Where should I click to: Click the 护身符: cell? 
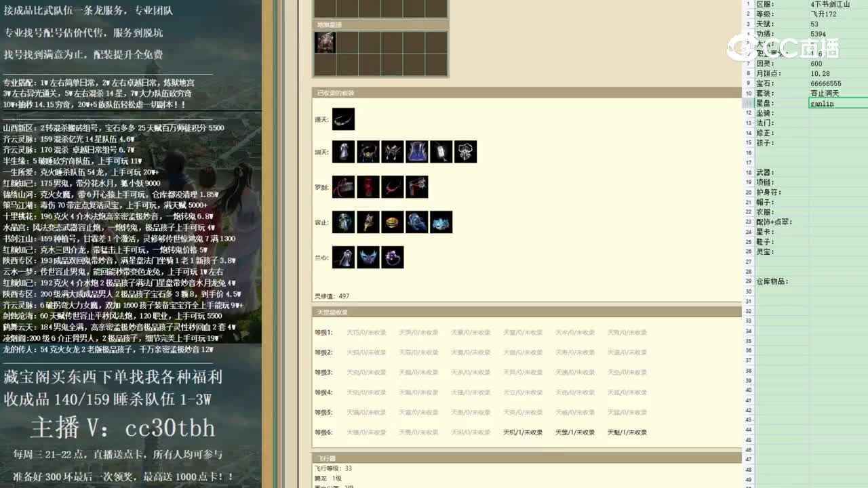[x=782, y=192]
